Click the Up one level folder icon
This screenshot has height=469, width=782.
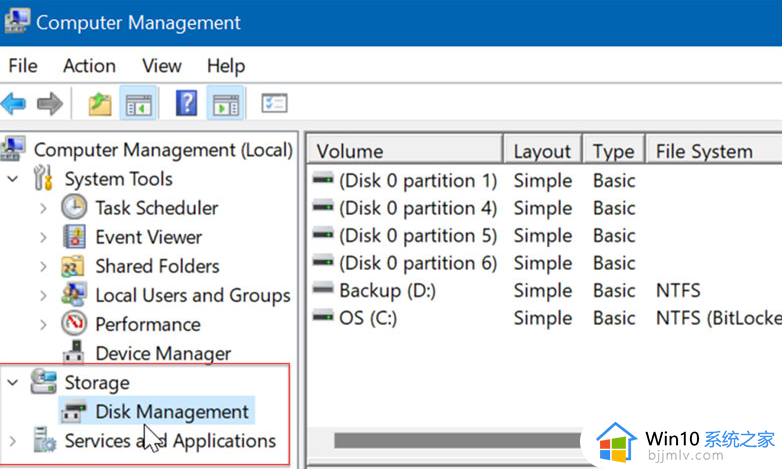[100, 104]
